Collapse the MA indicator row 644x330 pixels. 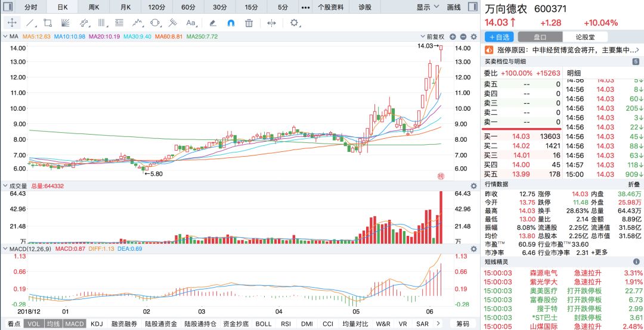click(x=5, y=36)
